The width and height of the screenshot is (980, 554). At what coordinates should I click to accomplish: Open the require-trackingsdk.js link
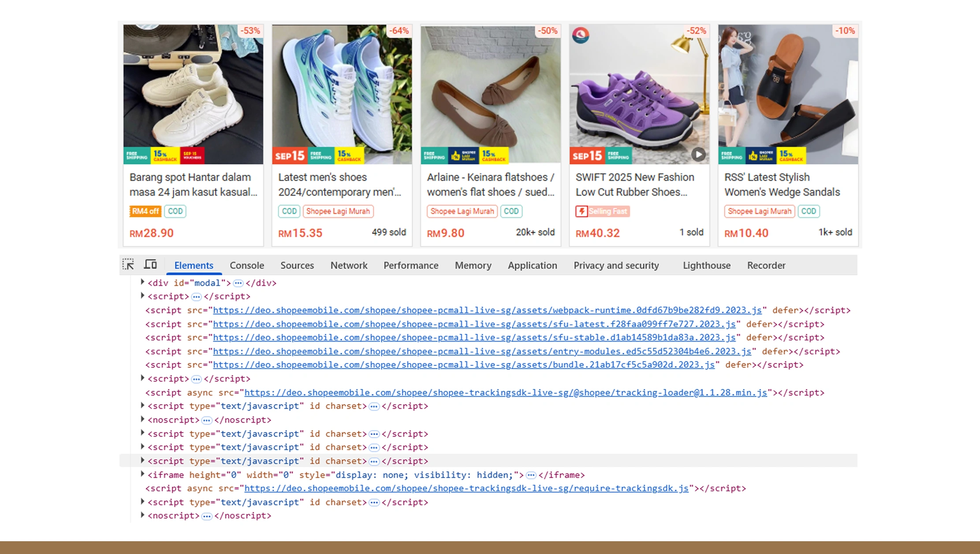click(x=466, y=488)
